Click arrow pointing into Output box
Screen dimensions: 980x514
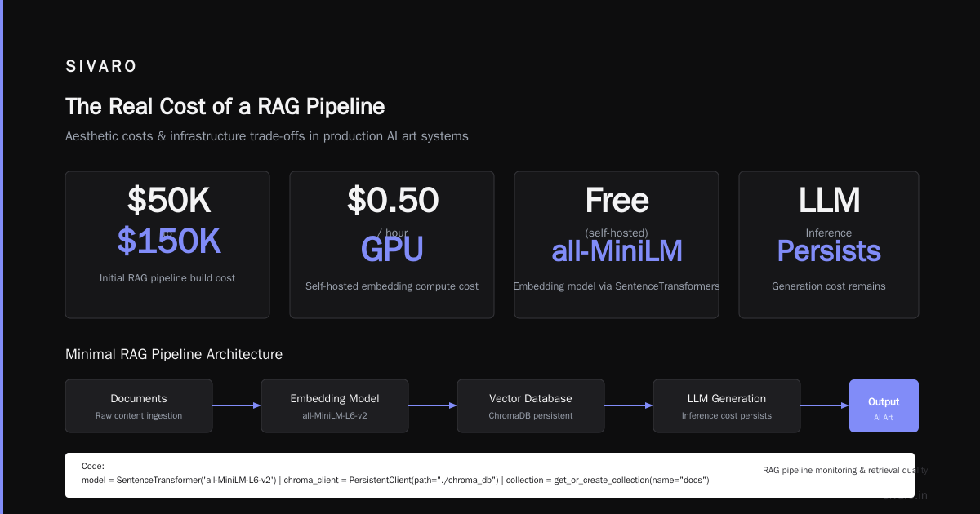coord(825,405)
